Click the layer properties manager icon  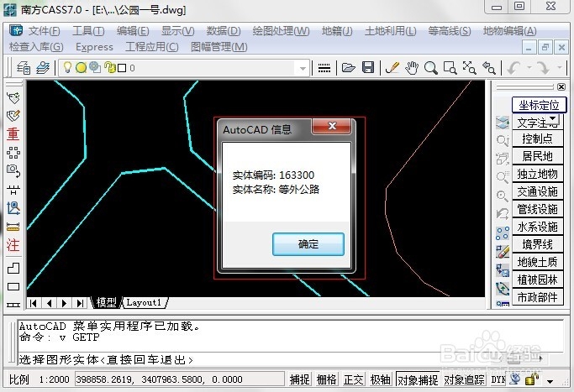tap(24, 68)
